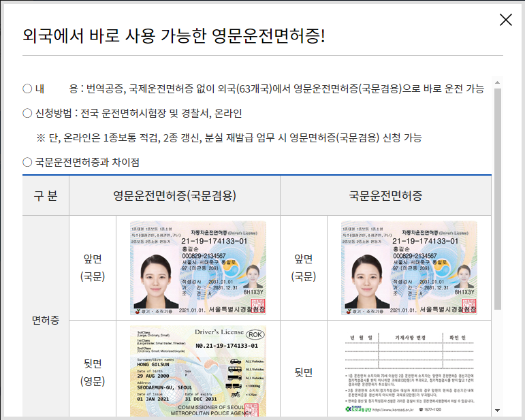Click the '신청방법' line text
Viewport: 525px width, 420px height.
click(x=132, y=114)
